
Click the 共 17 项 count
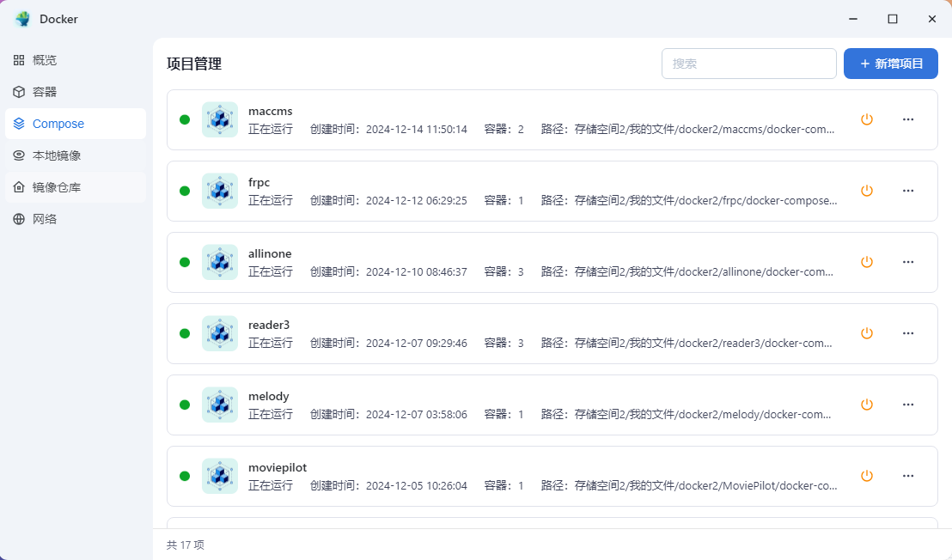pos(186,545)
